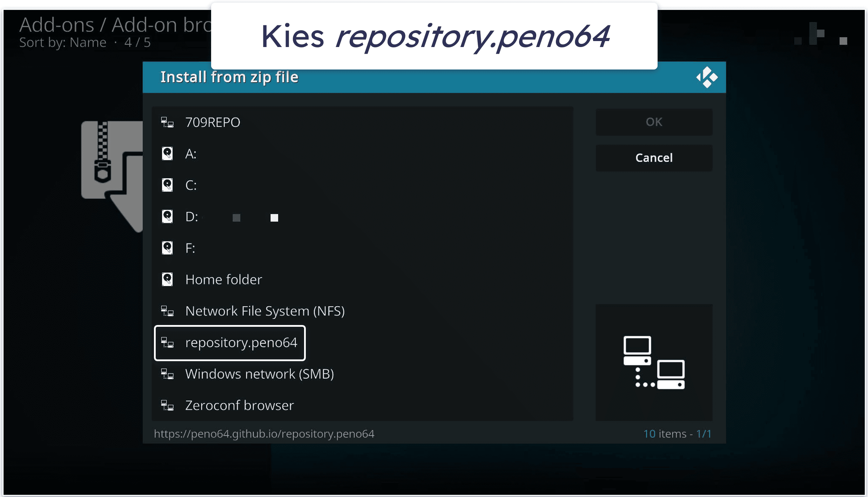Image resolution: width=868 pixels, height=497 pixels.
Task: Click the disk icon beside D:
Action: tap(167, 217)
